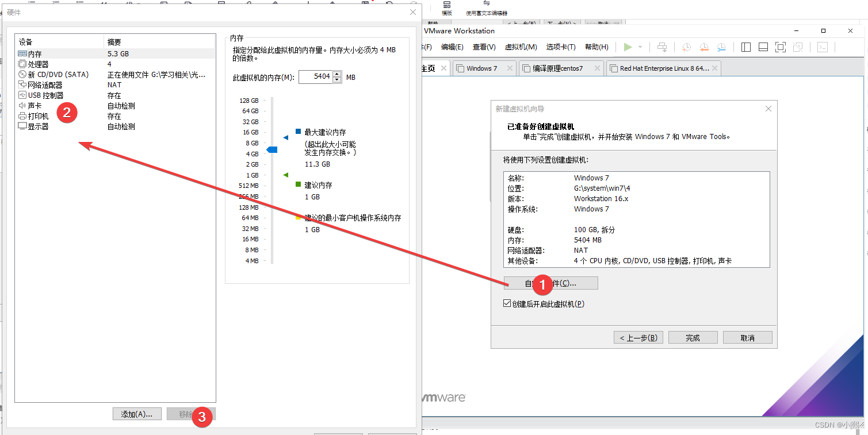
Task: Open snapshot manager with the wrench clock icon
Action: click(x=721, y=47)
